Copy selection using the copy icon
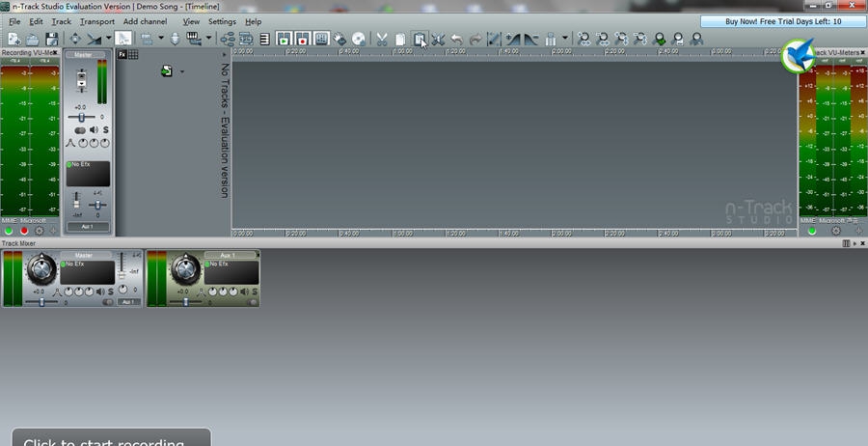 tap(400, 39)
